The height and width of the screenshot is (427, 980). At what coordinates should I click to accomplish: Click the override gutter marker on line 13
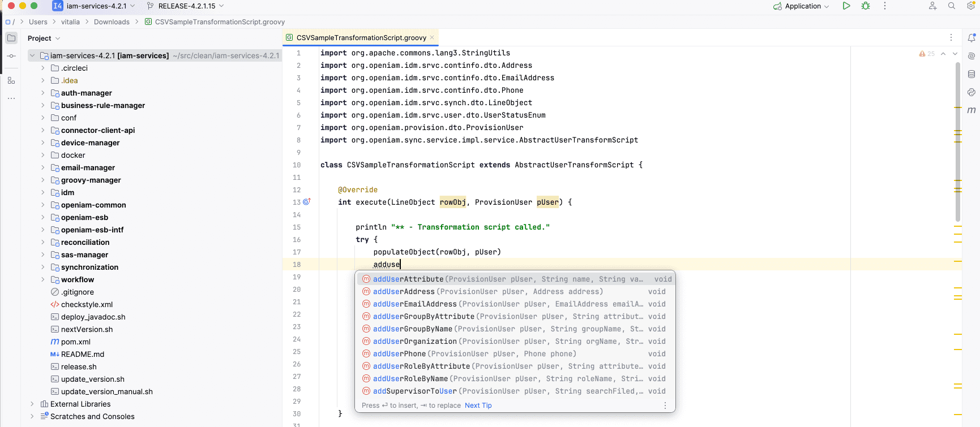307,202
